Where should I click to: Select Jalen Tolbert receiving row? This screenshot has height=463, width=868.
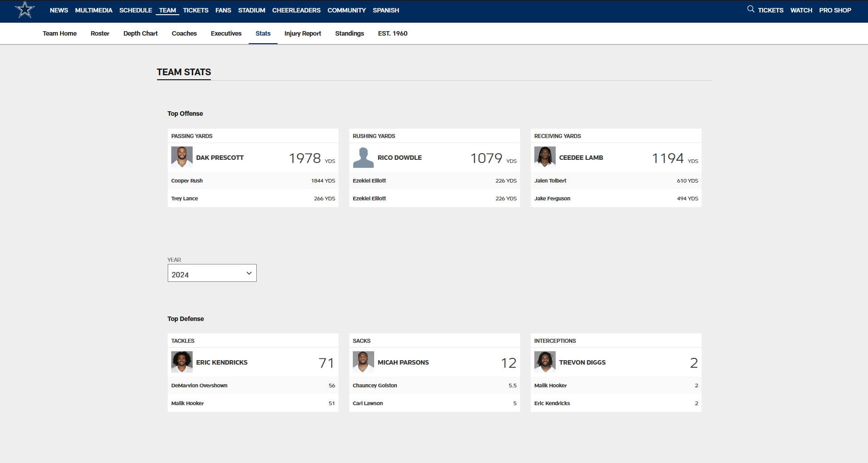(616, 181)
